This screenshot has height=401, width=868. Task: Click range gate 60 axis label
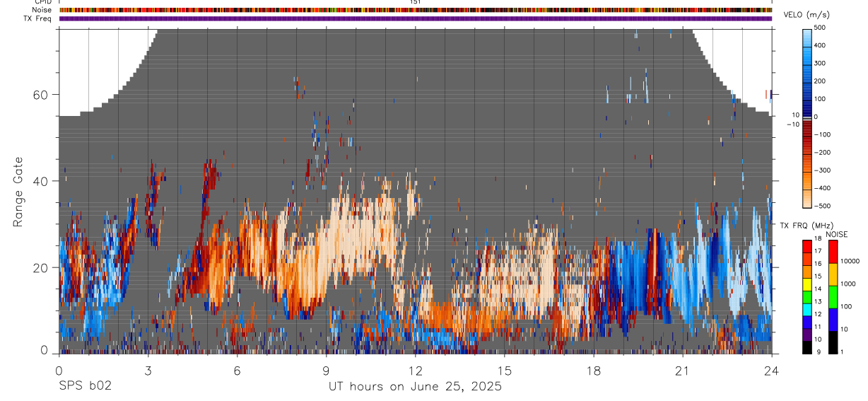42,94
